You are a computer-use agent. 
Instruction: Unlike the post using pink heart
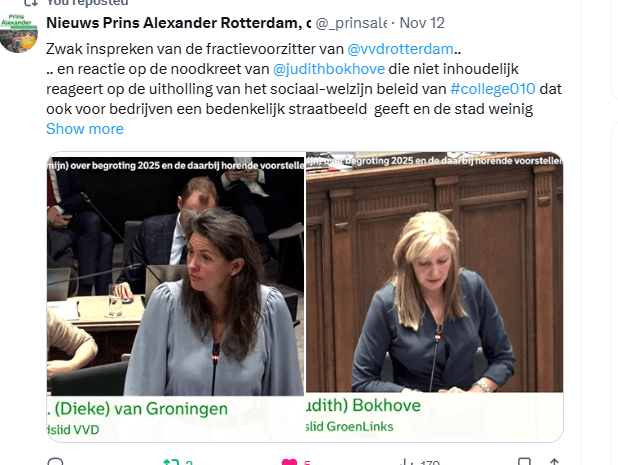coord(289,462)
